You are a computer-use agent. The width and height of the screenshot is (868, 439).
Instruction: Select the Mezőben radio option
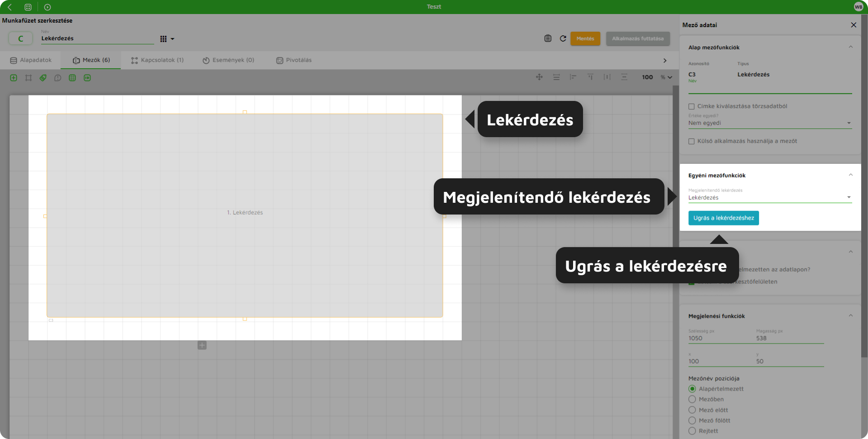(x=692, y=399)
